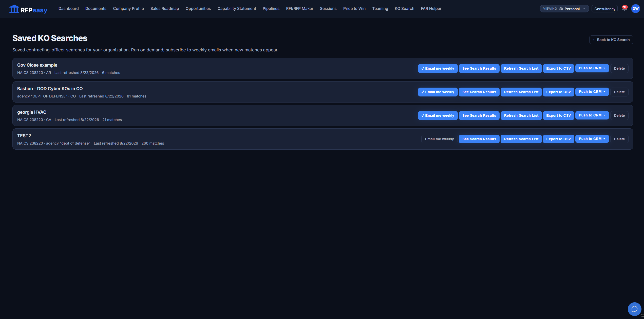The width and height of the screenshot is (644, 319).
Task: Enable Email me weekly for TEST2
Action: coord(439,139)
